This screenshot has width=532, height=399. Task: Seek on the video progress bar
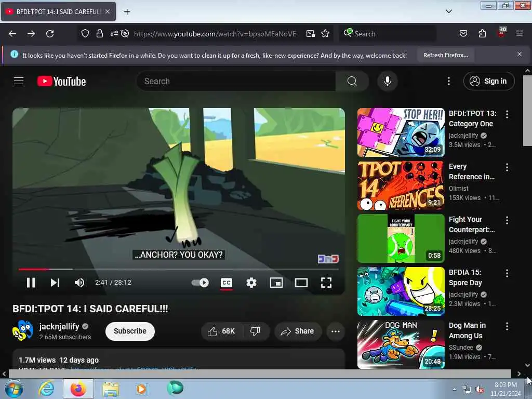click(179, 269)
